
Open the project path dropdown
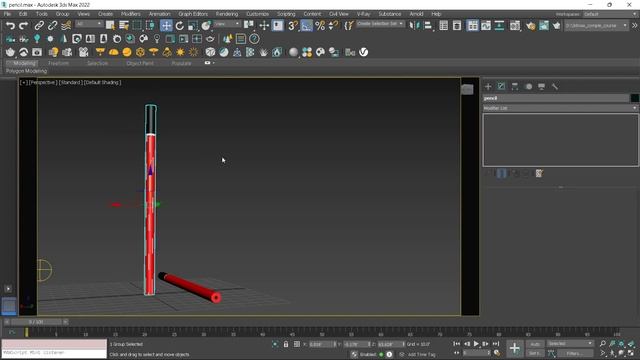coord(596,26)
